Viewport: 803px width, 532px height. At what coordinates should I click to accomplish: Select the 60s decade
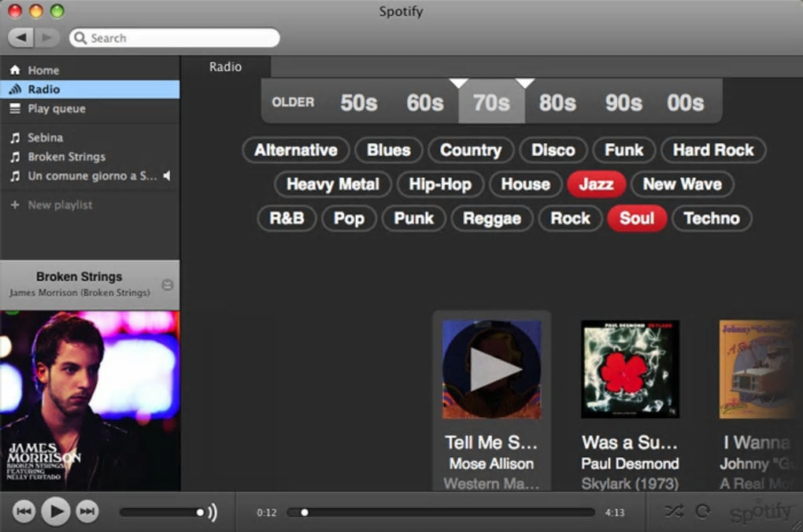click(425, 102)
